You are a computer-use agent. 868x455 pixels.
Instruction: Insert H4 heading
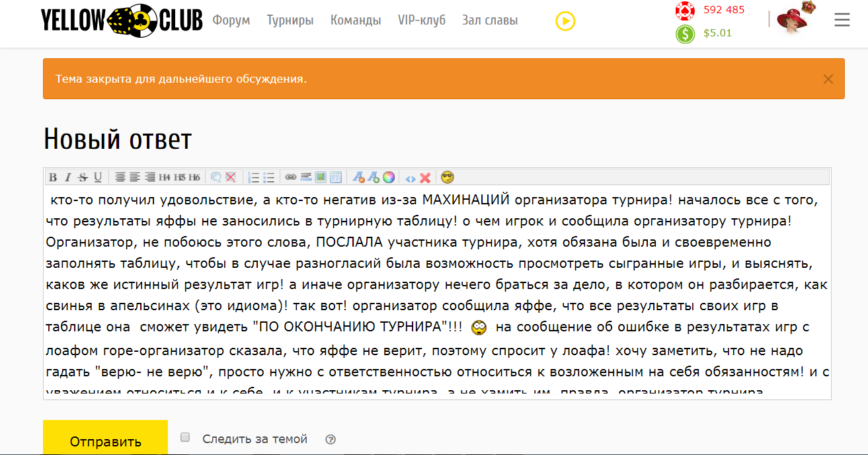(x=165, y=177)
